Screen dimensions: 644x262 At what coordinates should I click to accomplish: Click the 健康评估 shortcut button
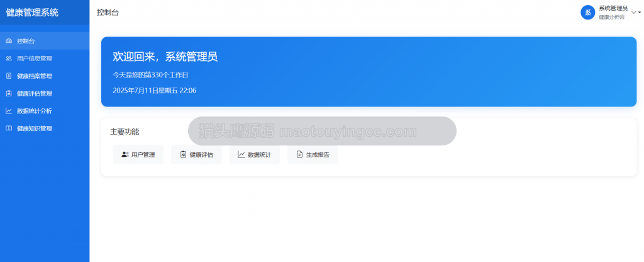196,155
